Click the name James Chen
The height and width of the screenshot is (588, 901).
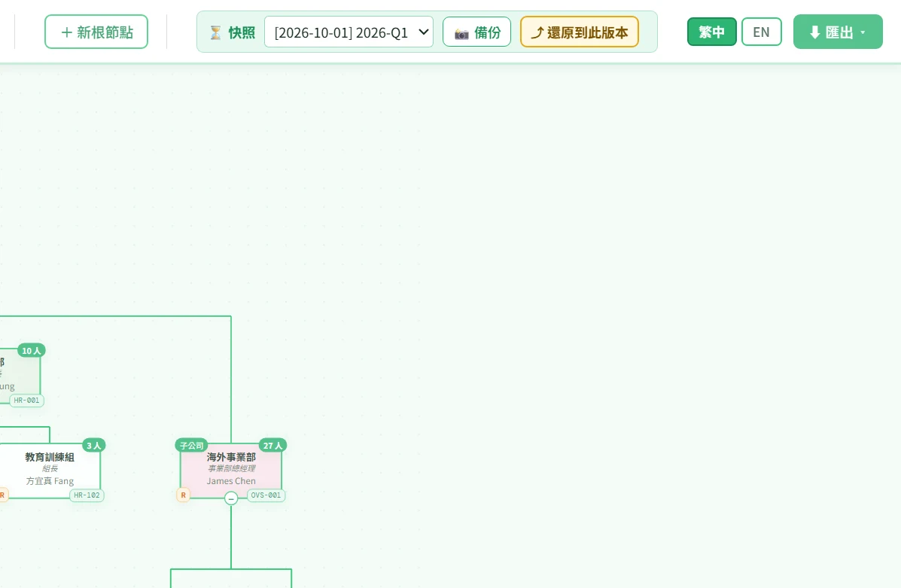pos(231,481)
